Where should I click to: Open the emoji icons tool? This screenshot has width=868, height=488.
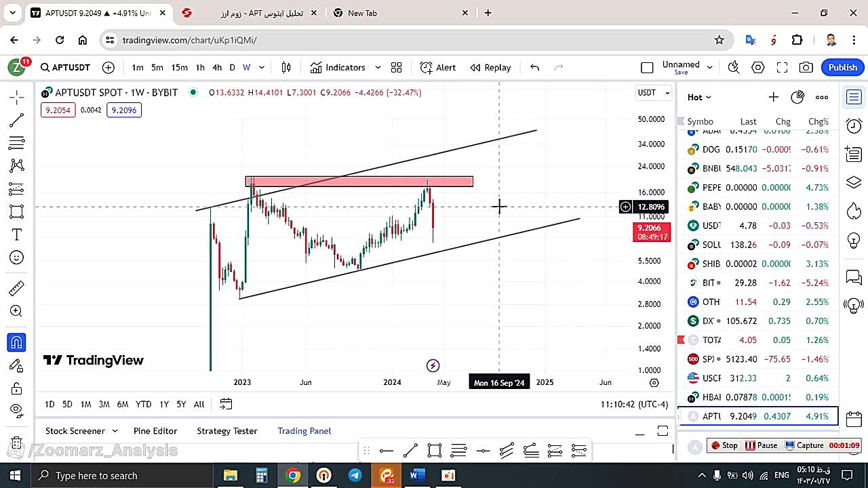point(17,258)
